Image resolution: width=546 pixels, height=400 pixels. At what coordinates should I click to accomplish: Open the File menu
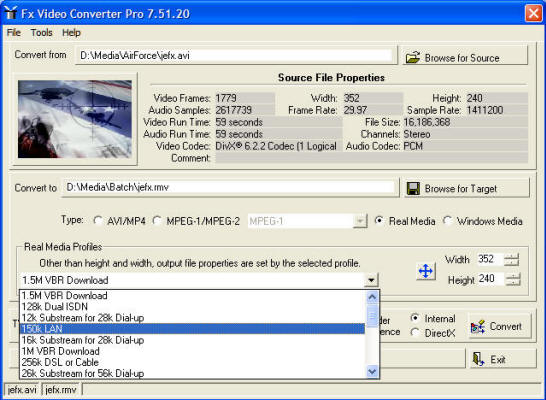pyautogui.click(x=14, y=33)
